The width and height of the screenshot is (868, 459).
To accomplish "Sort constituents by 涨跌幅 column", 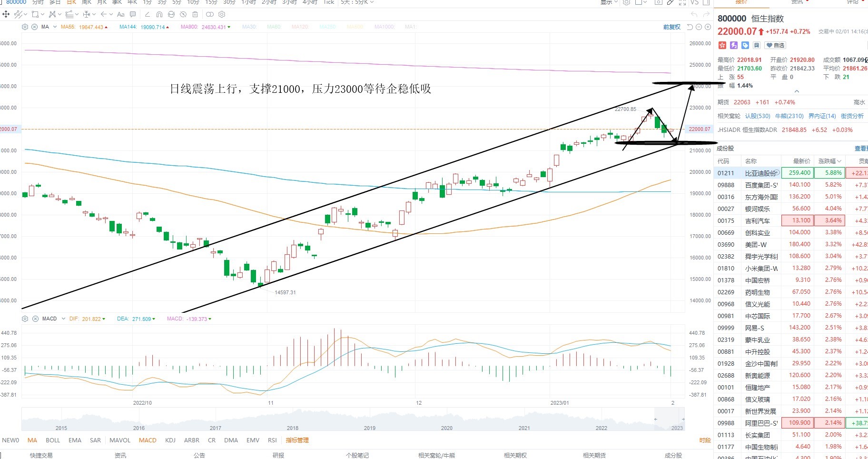I will pyautogui.click(x=829, y=161).
